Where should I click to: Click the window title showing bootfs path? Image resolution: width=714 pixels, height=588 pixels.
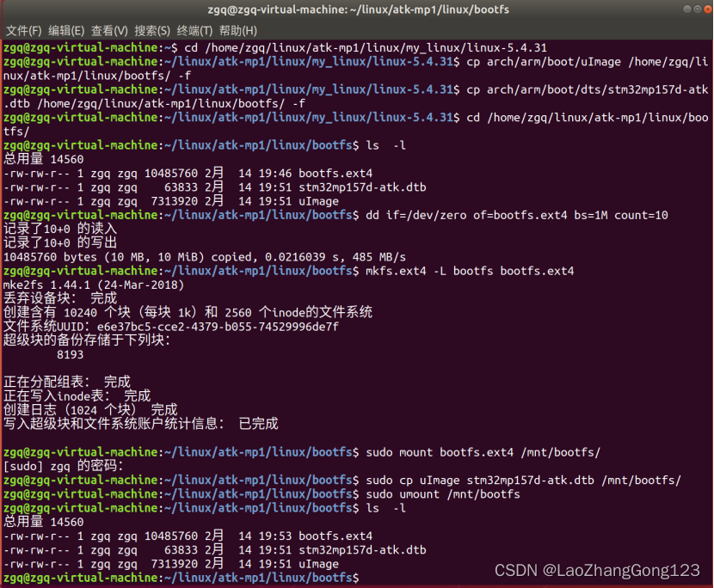[356, 9]
